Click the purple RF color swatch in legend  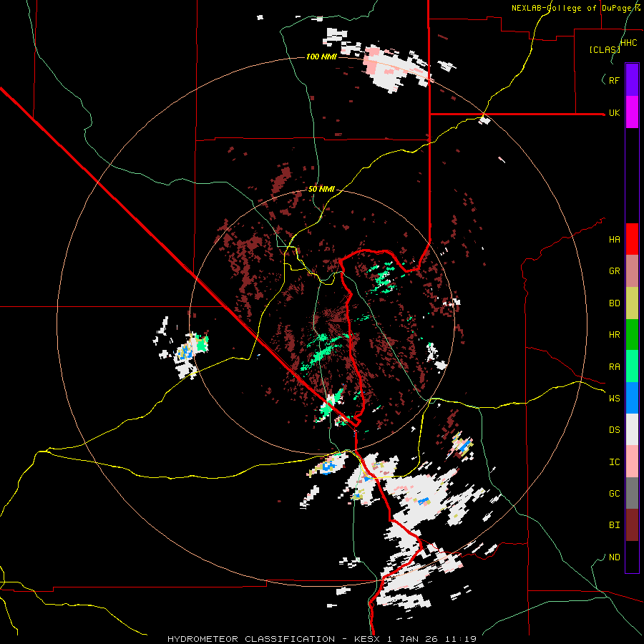(632, 80)
